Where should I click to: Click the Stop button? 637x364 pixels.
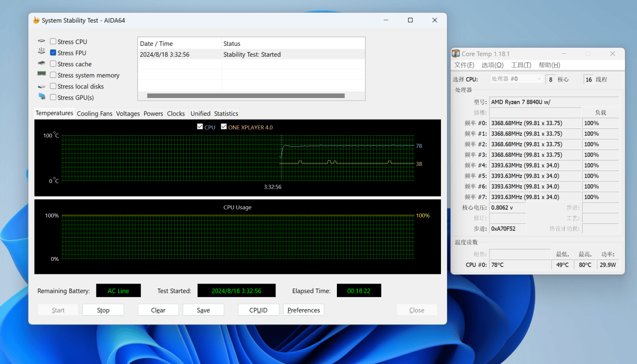point(103,310)
